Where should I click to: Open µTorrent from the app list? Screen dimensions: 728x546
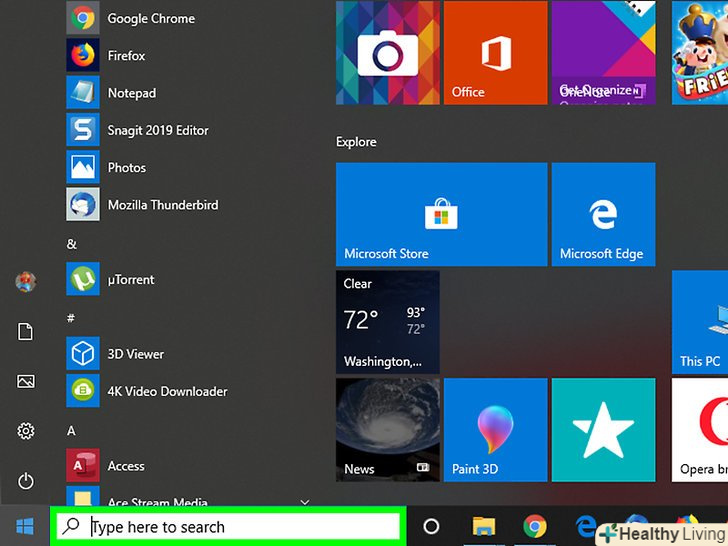[x=130, y=280]
